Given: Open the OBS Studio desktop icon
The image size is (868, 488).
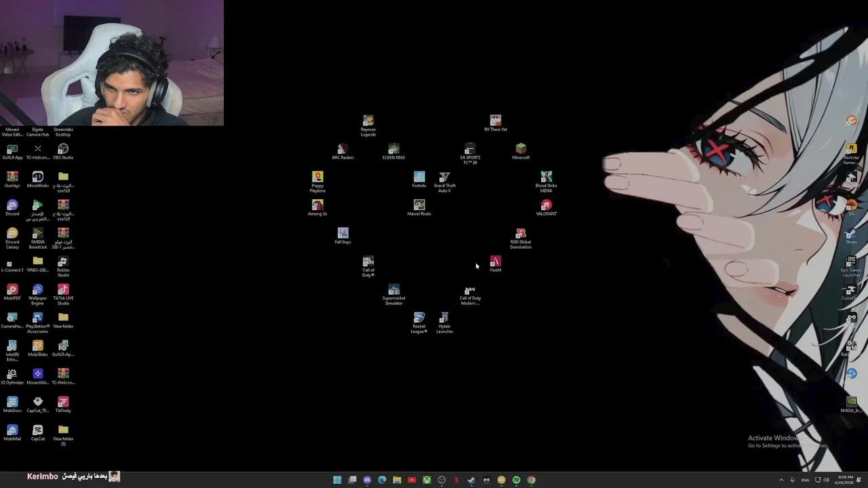Looking at the screenshot, I should pyautogui.click(x=63, y=151).
